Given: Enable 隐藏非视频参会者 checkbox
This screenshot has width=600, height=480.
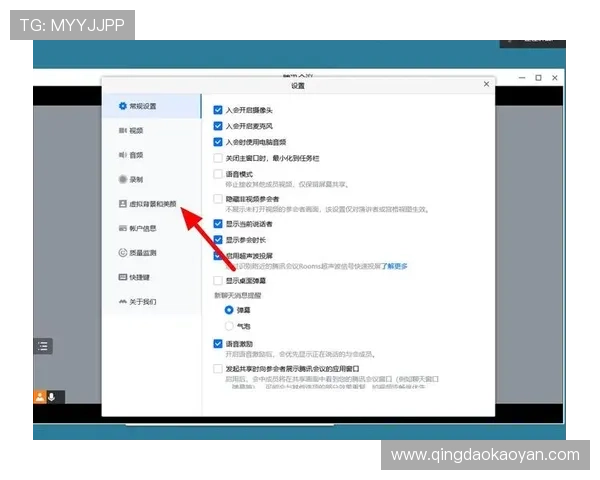Looking at the screenshot, I should 218,199.
